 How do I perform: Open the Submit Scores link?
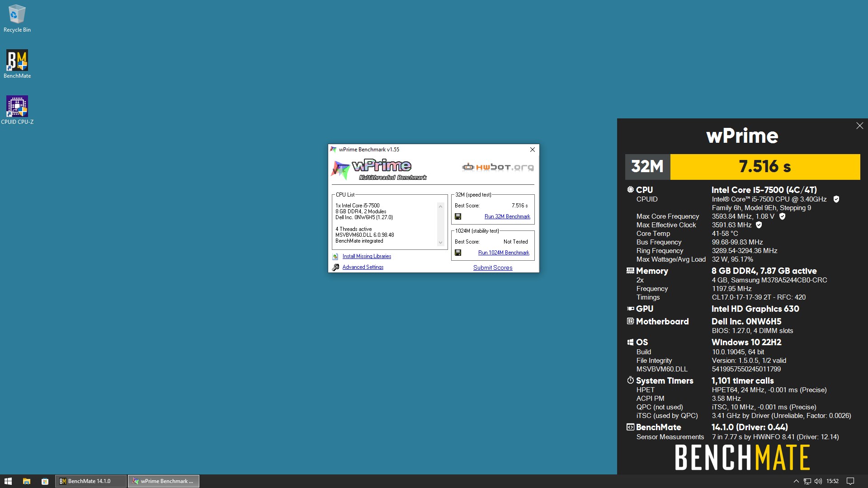(493, 267)
